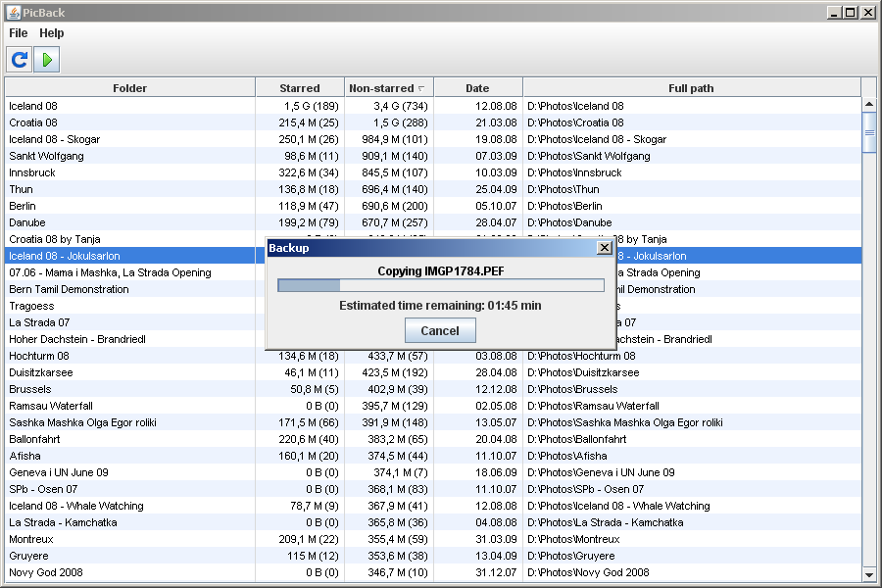
Task: Select the Montreux folder row
Action: point(433,539)
